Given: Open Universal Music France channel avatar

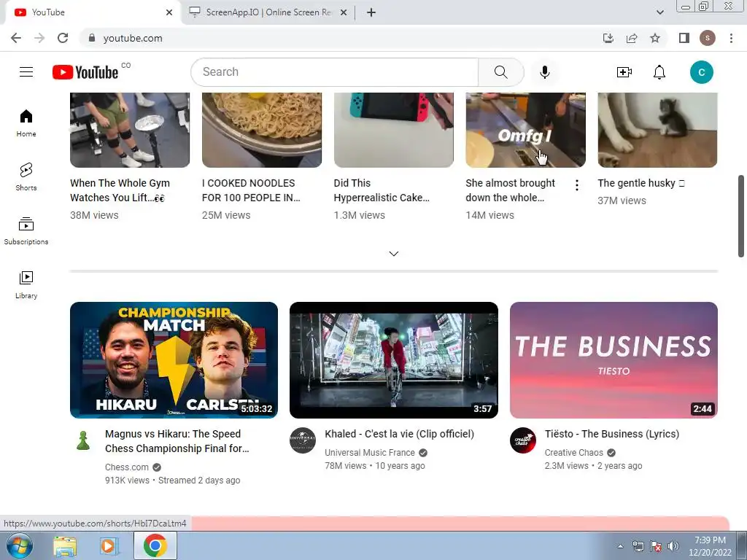Looking at the screenshot, I should pyautogui.click(x=303, y=440).
